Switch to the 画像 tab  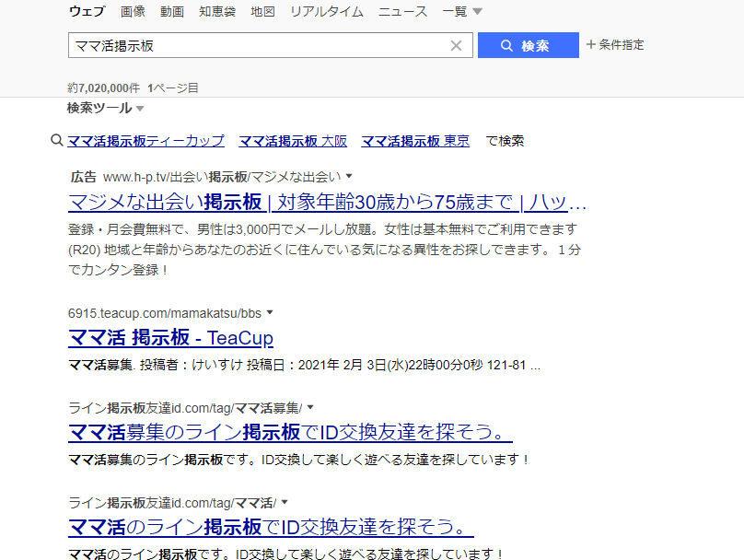tap(133, 11)
